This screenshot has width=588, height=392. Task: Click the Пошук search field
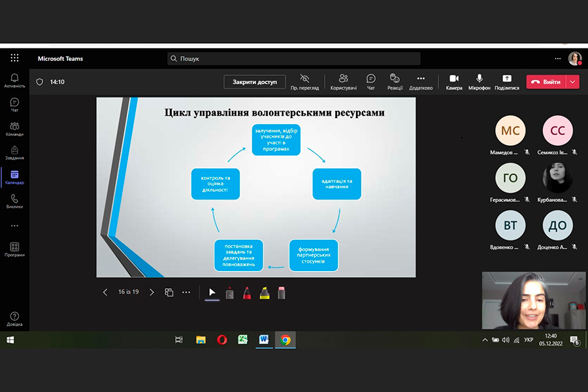pyautogui.click(x=294, y=58)
